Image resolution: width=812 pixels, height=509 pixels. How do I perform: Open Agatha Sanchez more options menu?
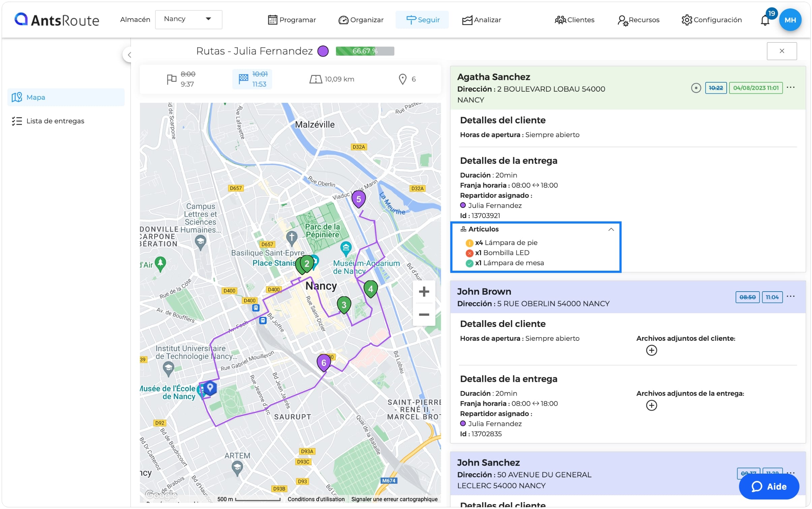point(790,88)
